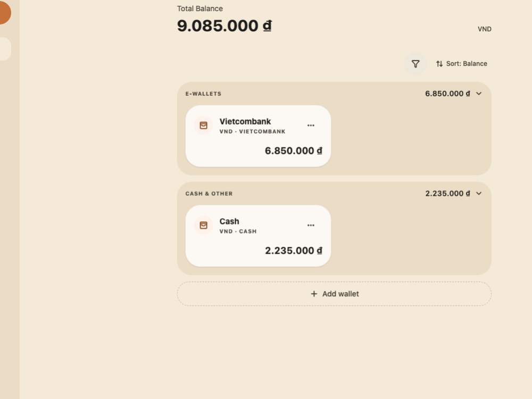The image size is (532, 399).
Task: Click the CASH & OTHER header label
Action: (x=209, y=194)
